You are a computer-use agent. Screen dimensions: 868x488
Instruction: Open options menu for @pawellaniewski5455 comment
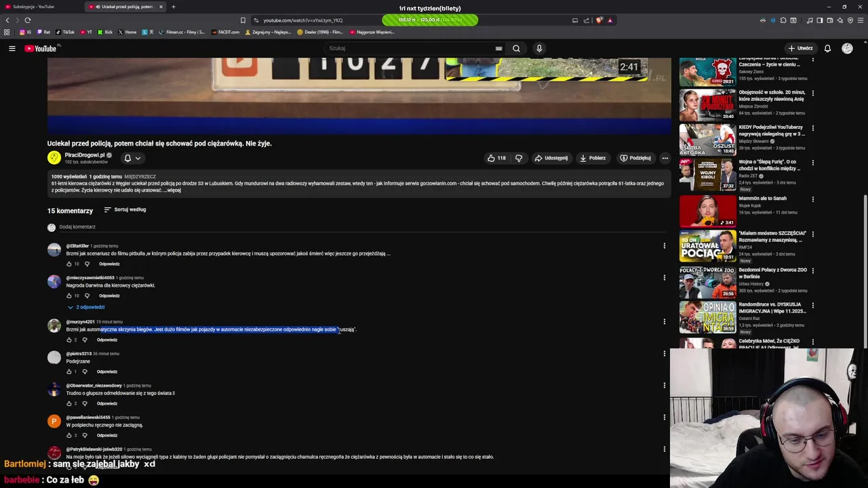[664, 417]
